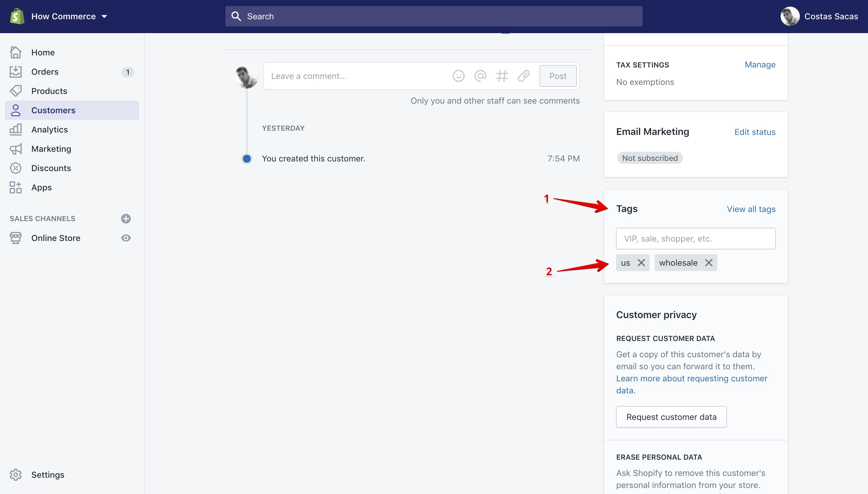Image resolution: width=868 pixels, height=494 pixels.
Task: Click the Discounts percent badge icon
Action: (x=16, y=168)
